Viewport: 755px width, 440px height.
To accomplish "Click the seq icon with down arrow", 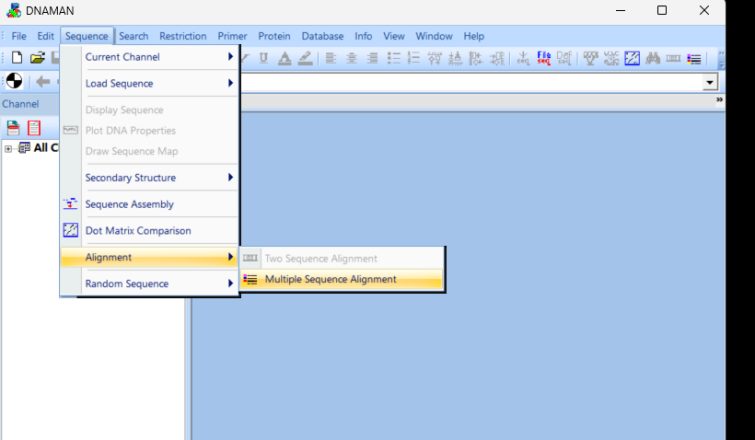I will (x=523, y=58).
